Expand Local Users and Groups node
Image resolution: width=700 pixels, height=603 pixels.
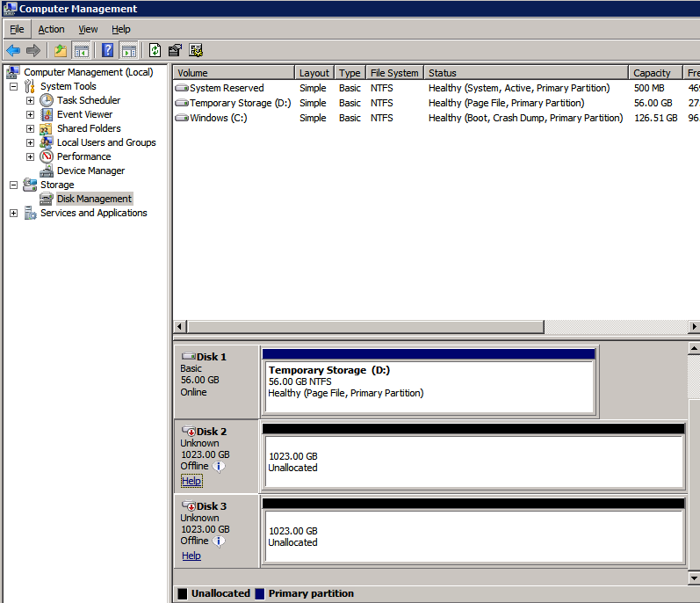pyautogui.click(x=31, y=143)
